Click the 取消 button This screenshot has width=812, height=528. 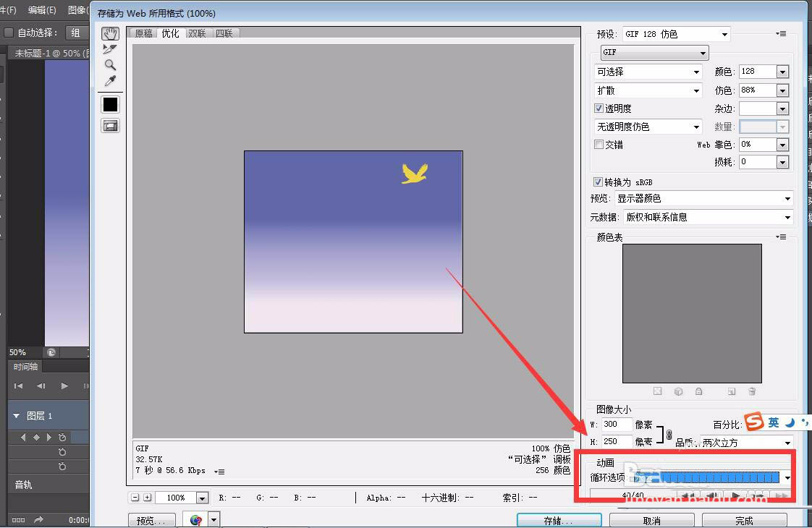coord(651,520)
